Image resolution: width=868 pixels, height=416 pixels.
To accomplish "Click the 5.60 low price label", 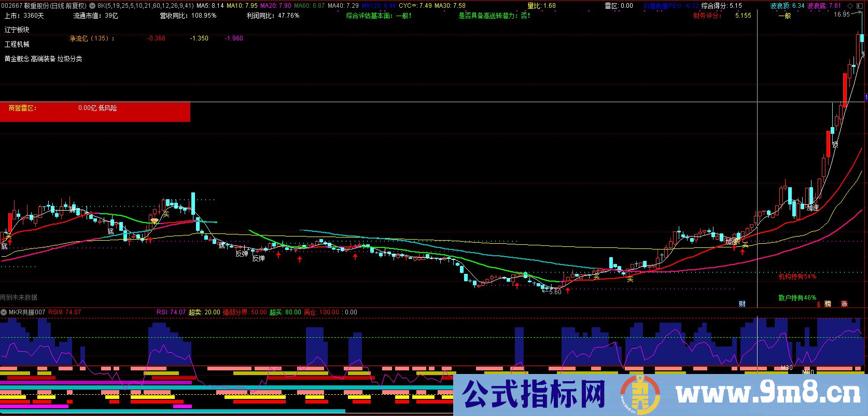I will 555,292.
